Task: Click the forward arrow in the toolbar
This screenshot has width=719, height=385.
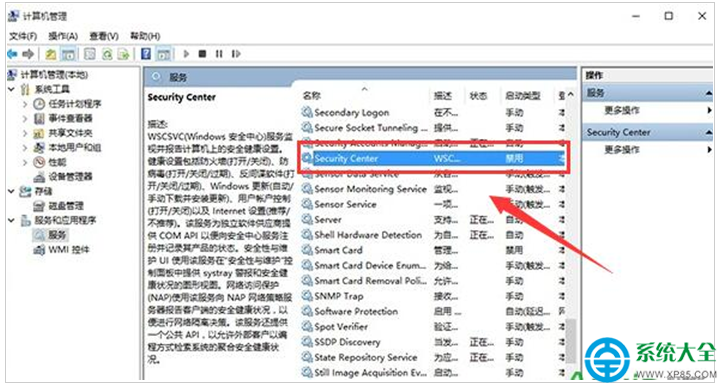Action: click(x=28, y=54)
